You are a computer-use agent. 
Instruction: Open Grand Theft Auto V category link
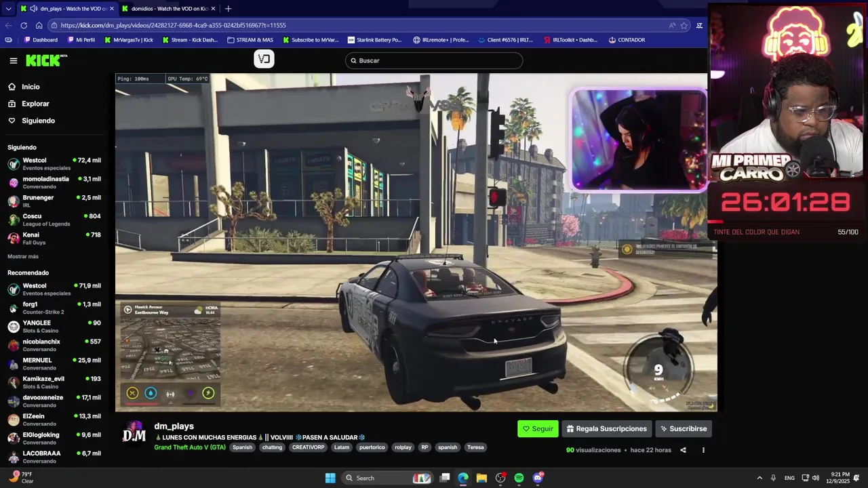tap(190, 447)
